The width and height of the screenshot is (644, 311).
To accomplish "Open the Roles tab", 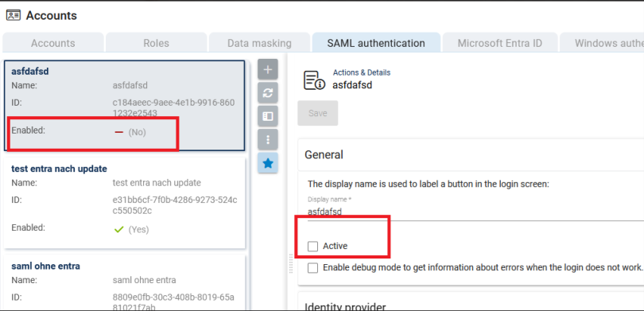I will tap(156, 43).
